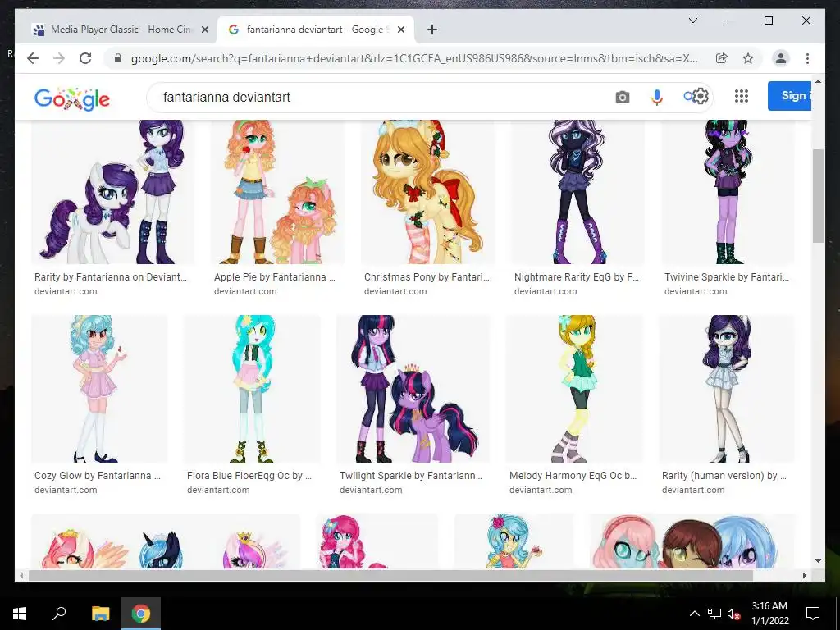Click the address bar URL
840x630 pixels.
click(x=414, y=58)
